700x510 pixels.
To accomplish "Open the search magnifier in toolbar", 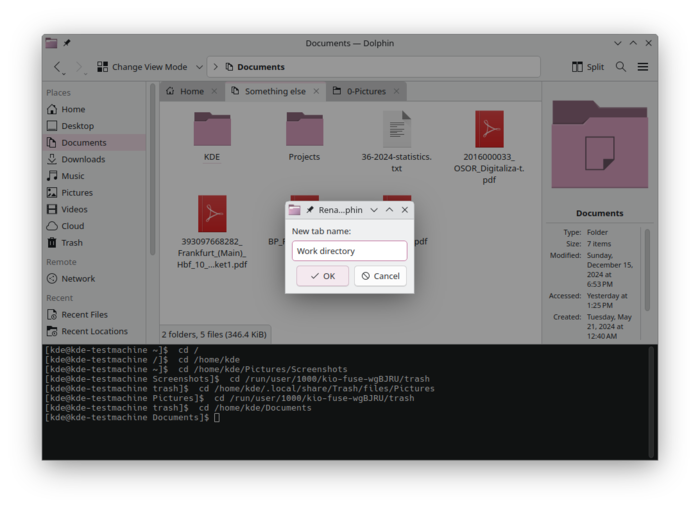I will pyautogui.click(x=621, y=67).
